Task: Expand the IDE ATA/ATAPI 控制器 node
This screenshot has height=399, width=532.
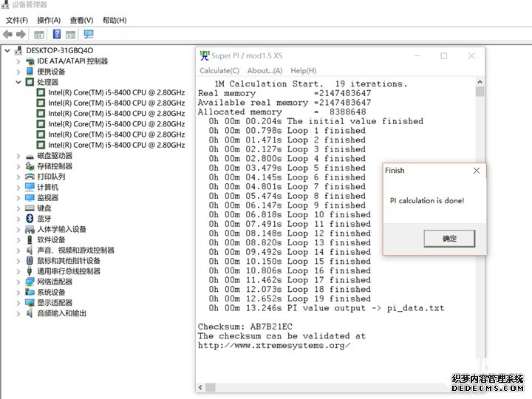Action: [18, 61]
